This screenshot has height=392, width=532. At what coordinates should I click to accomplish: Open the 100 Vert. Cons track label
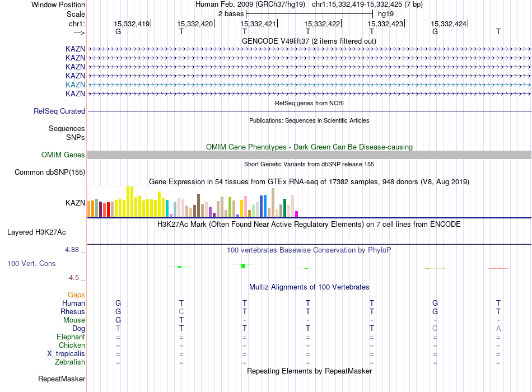(31, 263)
